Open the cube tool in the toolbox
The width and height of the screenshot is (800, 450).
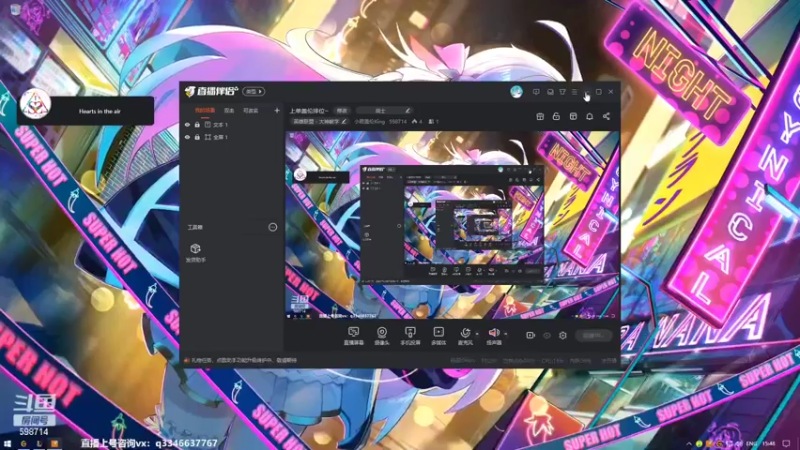click(x=195, y=252)
